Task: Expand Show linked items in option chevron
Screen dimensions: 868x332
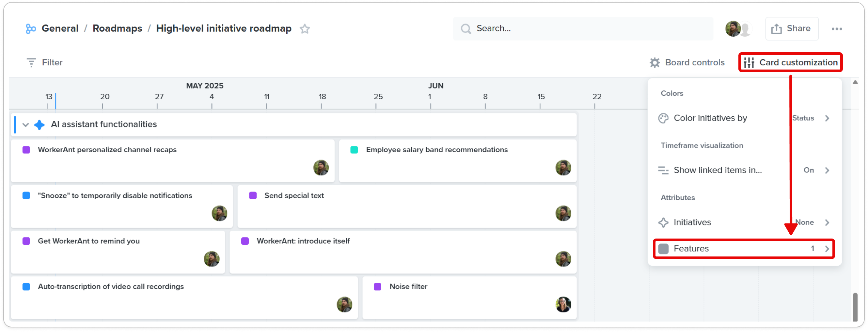Action: tap(827, 170)
